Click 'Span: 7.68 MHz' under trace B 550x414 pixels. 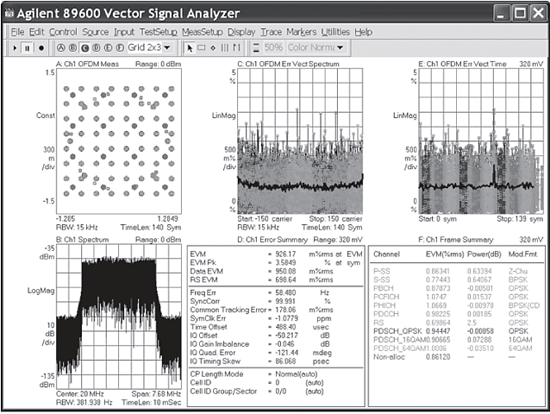click(x=156, y=394)
